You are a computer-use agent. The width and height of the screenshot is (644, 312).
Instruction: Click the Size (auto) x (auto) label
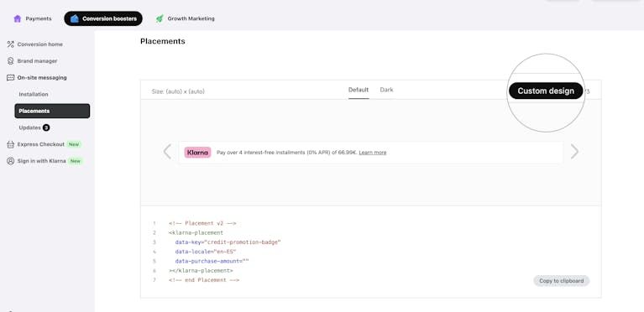(x=178, y=91)
